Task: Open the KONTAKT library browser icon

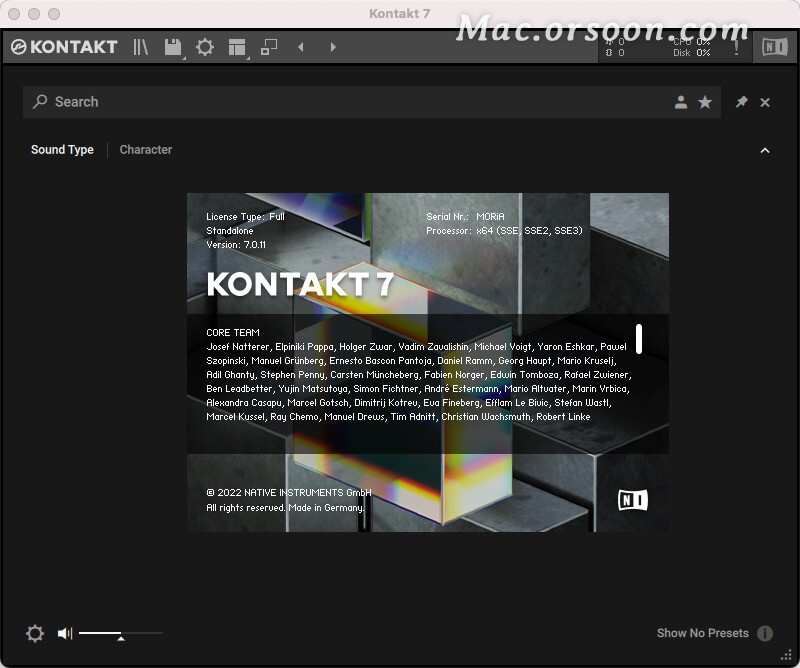Action: [140, 46]
